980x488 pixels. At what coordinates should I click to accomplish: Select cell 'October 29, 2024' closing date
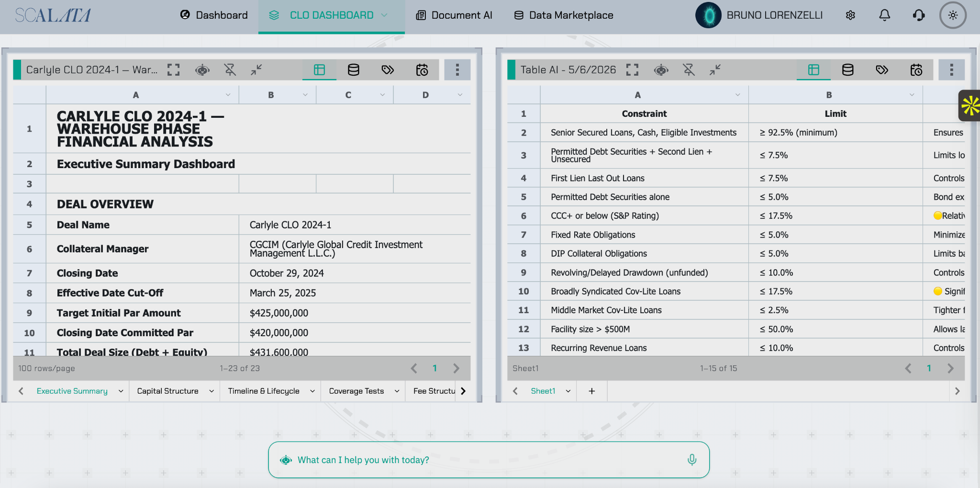355,273
